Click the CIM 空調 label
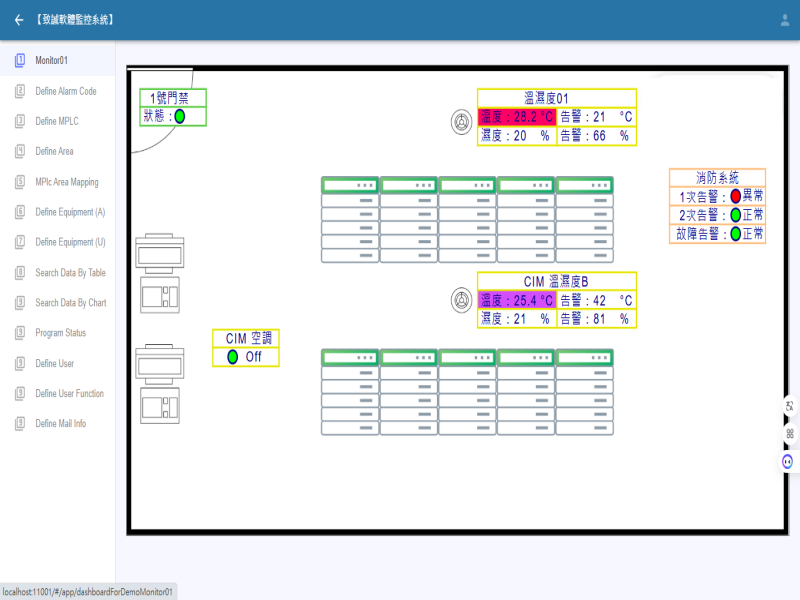Image resolution: width=800 pixels, height=600 pixels. pos(248,338)
